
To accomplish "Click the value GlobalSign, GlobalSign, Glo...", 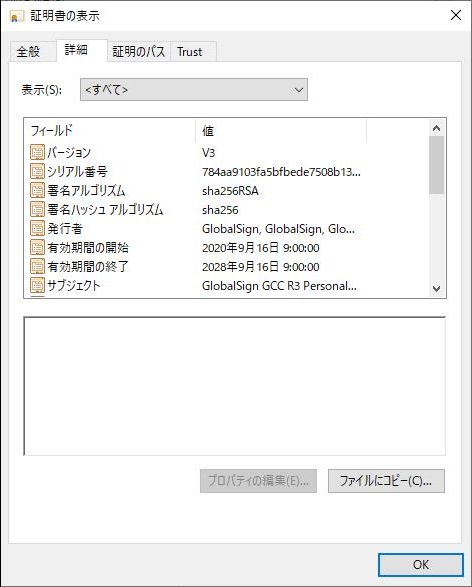I will click(x=278, y=229).
